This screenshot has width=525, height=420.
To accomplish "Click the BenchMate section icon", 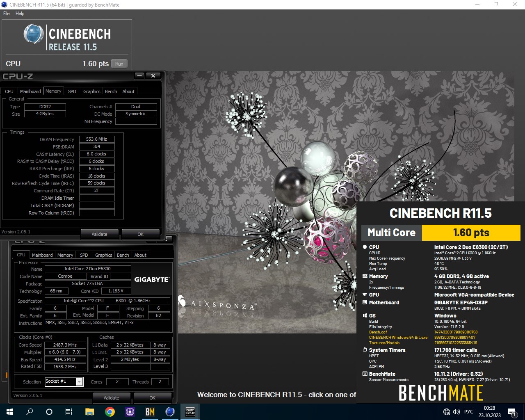I will coord(365,374).
